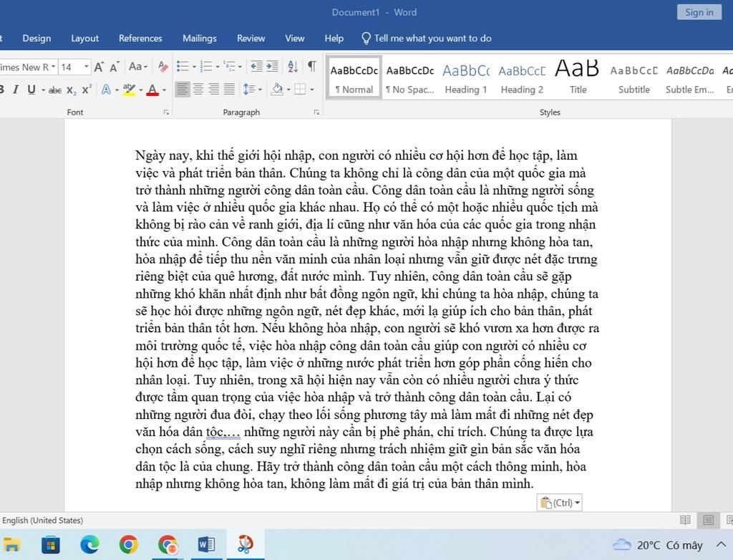Apply the Heading 1 style

click(465, 78)
